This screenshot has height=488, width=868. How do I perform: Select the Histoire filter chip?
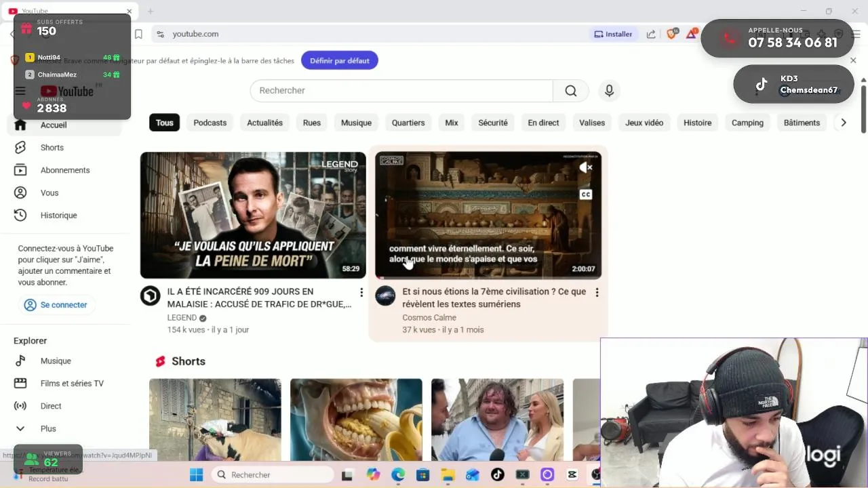click(697, 123)
